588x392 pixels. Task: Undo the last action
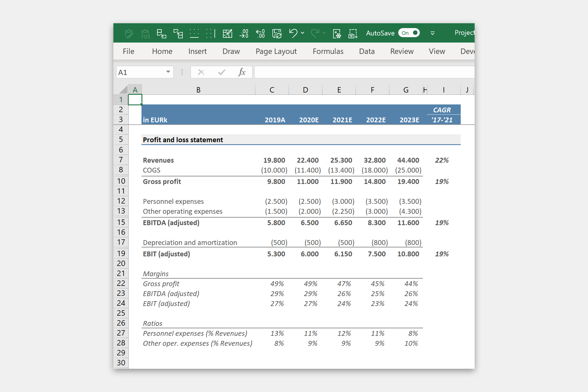point(293,33)
